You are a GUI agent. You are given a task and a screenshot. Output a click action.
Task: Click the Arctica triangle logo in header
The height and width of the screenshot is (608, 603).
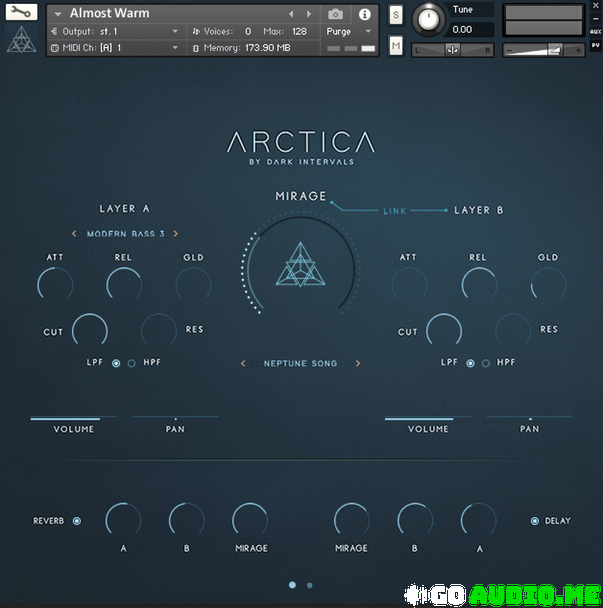(x=21, y=39)
